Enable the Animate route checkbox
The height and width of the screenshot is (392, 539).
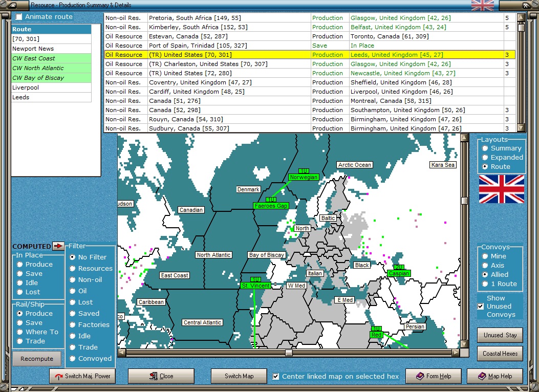click(x=19, y=17)
